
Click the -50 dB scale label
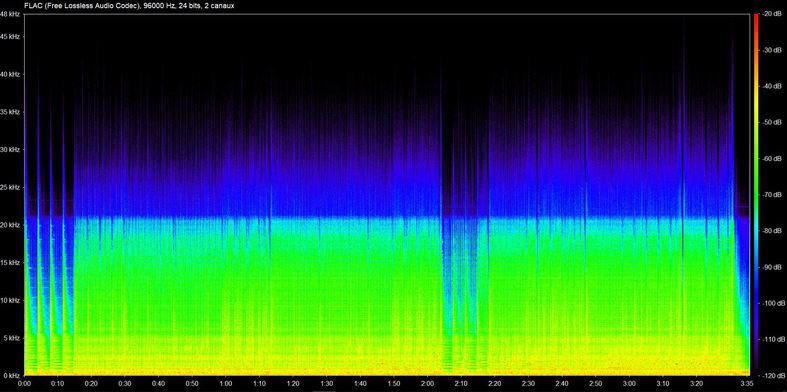click(772, 122)
